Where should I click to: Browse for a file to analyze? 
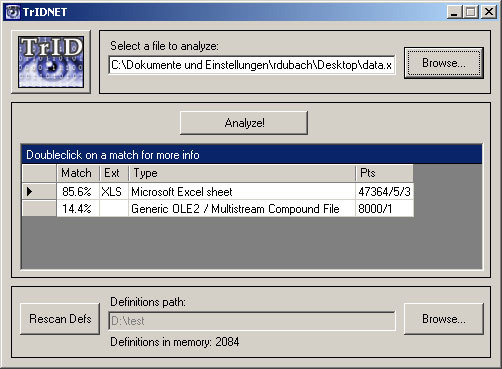click(x=444, y=63)
